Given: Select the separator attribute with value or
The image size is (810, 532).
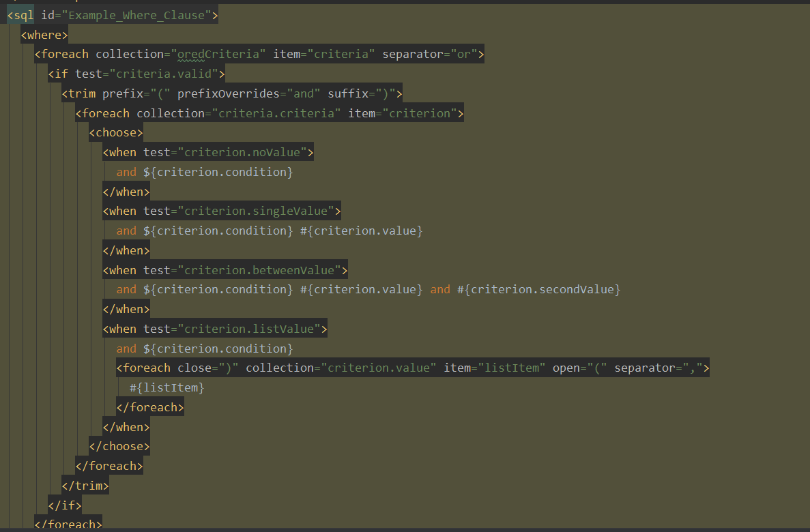Looking at the screenshot, I should pos(431,54).
